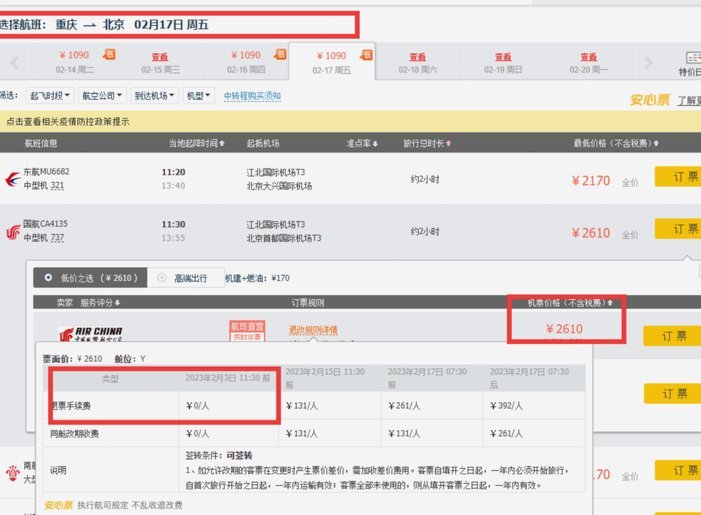Click 订票 in the AIR CHINA seller row
The height and width of the screenshot is (515, 701).
click(x=672, y=336)
